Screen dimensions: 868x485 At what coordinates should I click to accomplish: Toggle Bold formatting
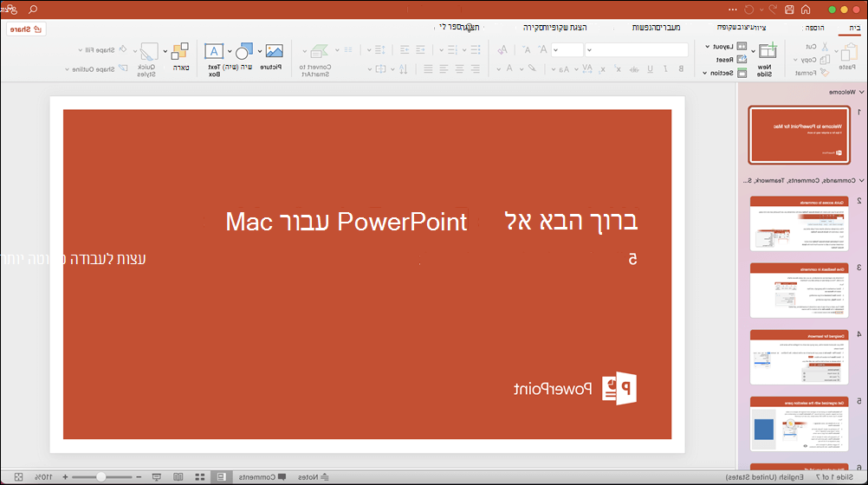click(x=680, y=68)
